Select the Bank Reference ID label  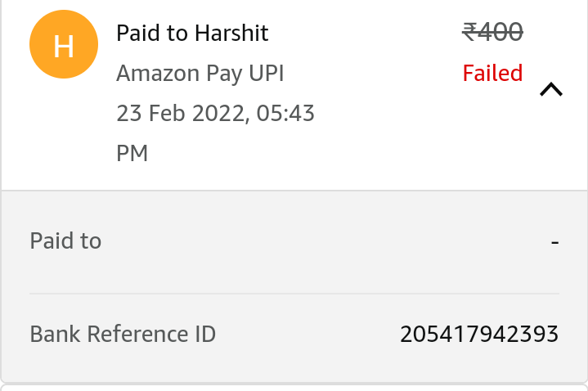(x=123, y=334)
